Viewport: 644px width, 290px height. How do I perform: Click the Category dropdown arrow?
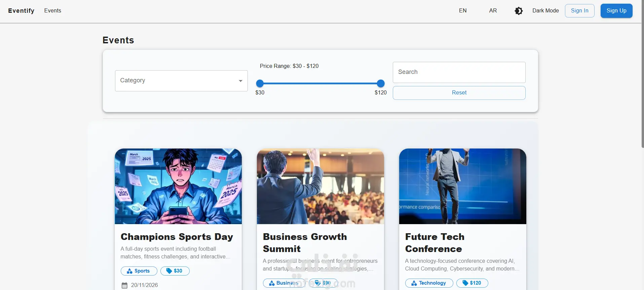[240, 81]
